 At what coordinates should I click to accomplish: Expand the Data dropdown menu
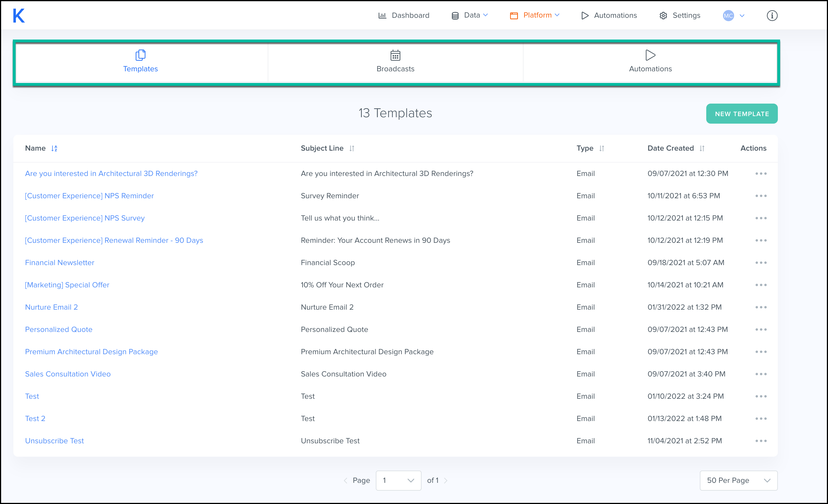pyautogui.click(x=470, y=15)
